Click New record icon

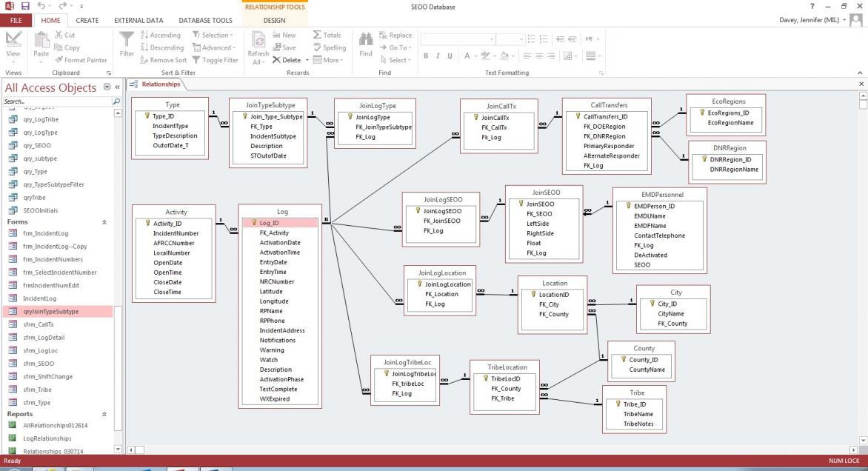(x=284, y=35)
